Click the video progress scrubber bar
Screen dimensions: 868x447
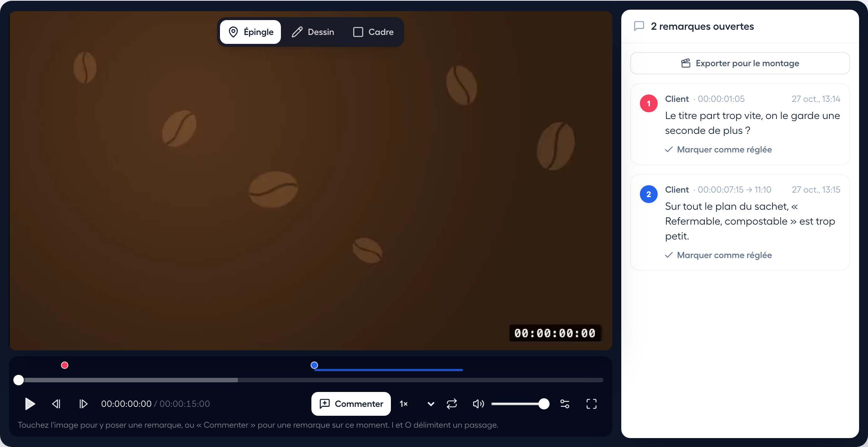pos(311,380)
